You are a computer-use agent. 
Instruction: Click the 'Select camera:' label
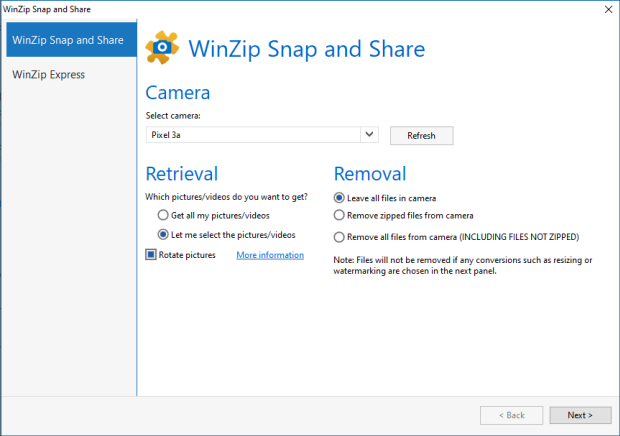pyautogui.click(x=173, y=116)
